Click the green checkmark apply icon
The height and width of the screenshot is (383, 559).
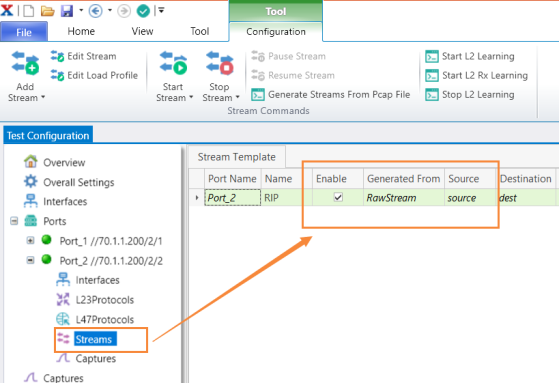(x=143, y=11)
